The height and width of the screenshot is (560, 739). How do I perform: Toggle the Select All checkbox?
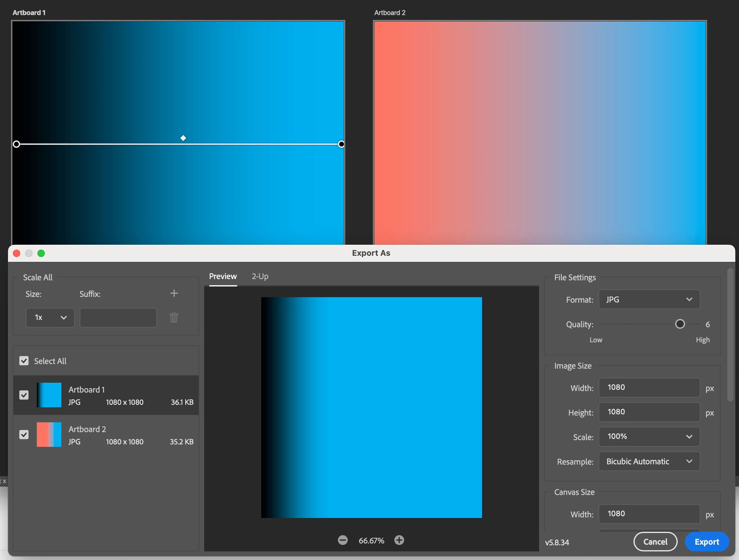point(24,361)
